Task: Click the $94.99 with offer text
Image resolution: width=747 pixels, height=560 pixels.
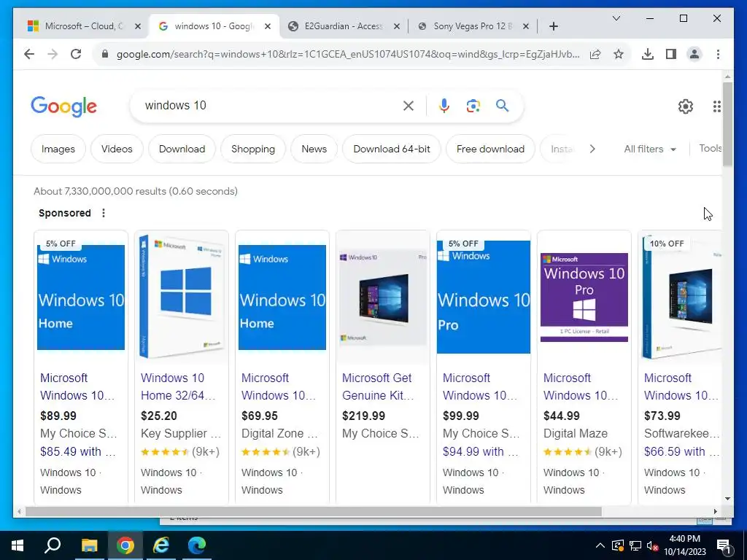Action: tap(481, 451)
